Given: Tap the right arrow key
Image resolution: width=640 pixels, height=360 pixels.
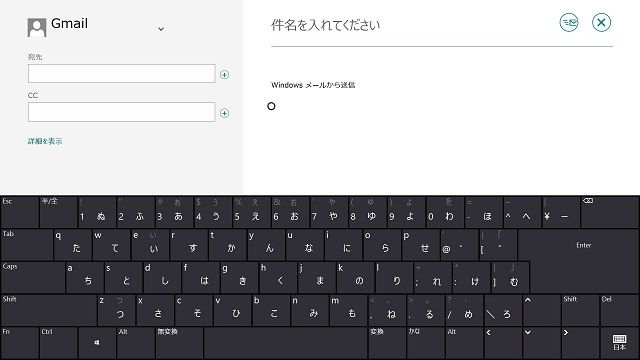Looking at the screenshot, I should [x=580, y=342].
